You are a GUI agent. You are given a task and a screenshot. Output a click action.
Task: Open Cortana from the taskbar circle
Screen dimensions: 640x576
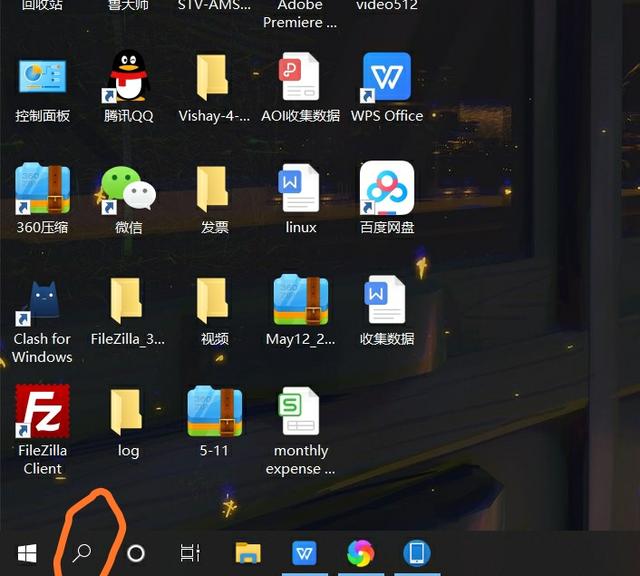tap(136, 554)
